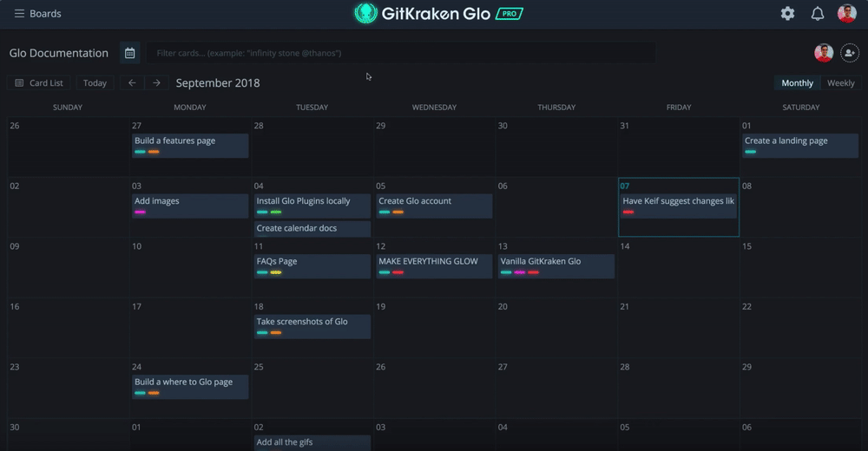
Task: Click the red label on Have Keif card
Action: pyautogui.click(x=628, y=212)
